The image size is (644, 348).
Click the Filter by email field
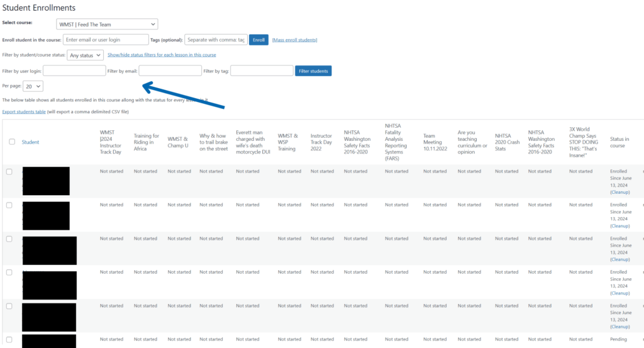[x=170, y=71]
